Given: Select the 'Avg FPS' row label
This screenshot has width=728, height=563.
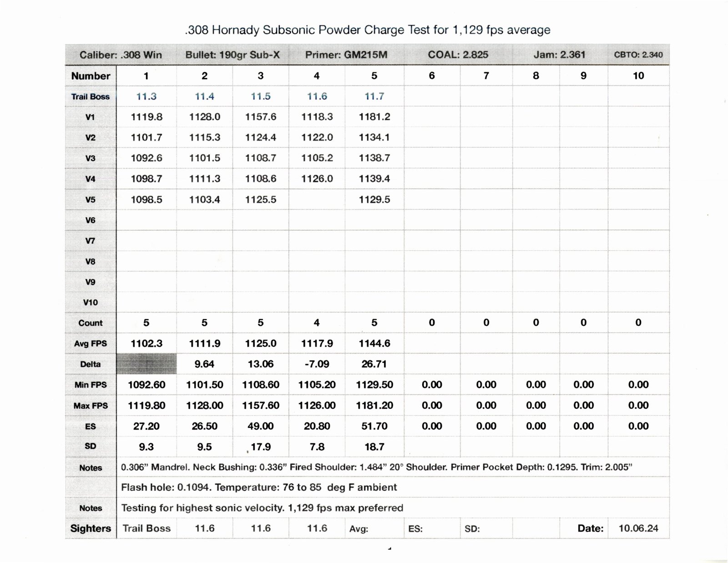Looking at the screenshot, I should 91,344.
